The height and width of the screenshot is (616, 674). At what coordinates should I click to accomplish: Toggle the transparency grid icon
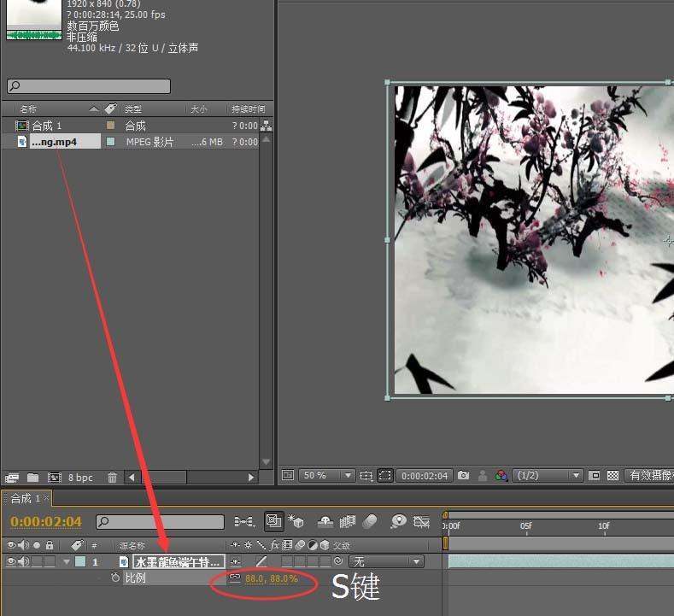(612, 475)
